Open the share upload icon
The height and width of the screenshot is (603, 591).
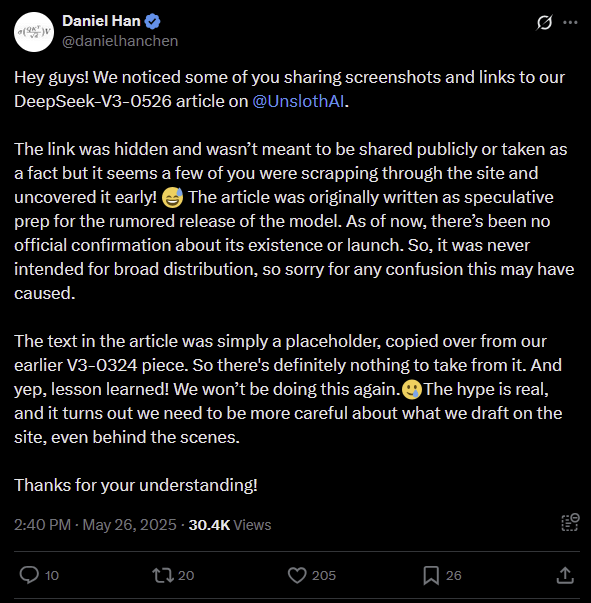coord(565,575)
